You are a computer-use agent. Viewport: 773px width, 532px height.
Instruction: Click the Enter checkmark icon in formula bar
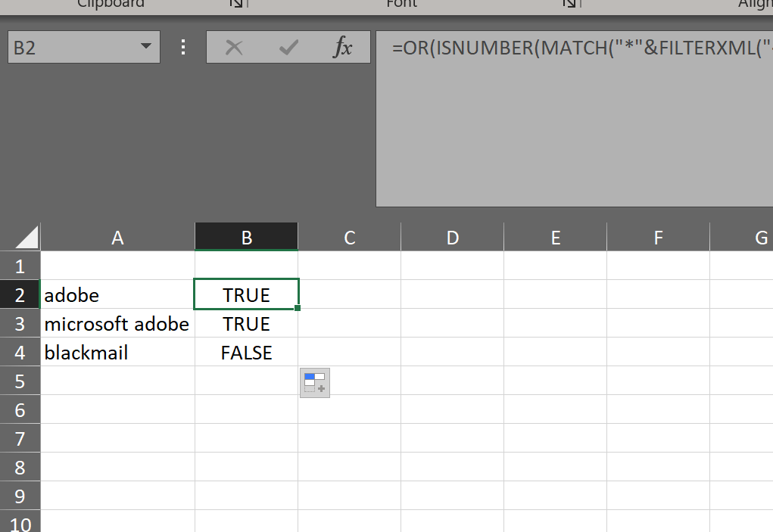pyautogui.click(x=288, y=47)
